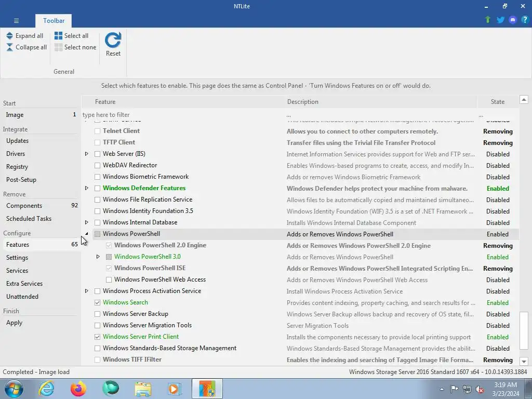The width and height of the screenshot is (532, 399).
Task: Click the Collapse all icon
Action: (x=9, y=47)
